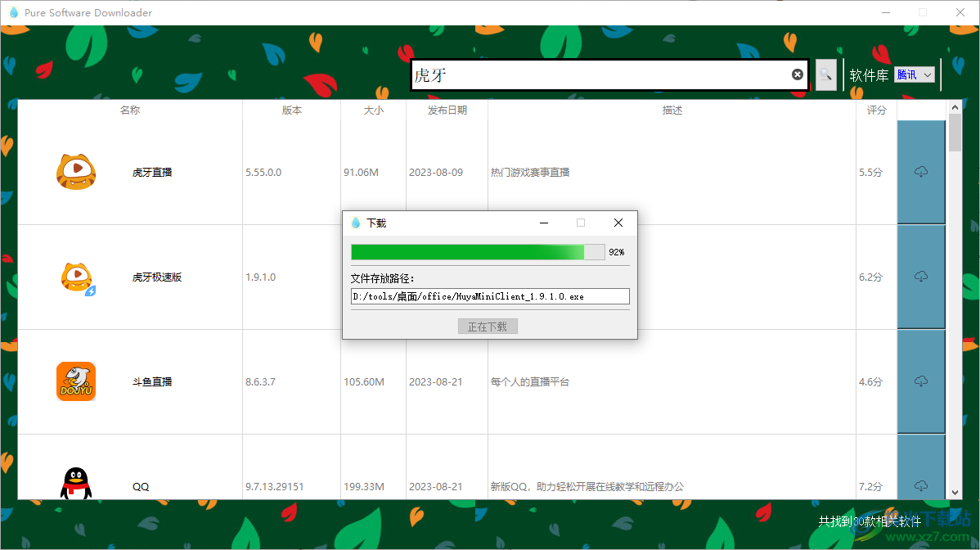The image size is (980, 550).
Task: Click the 评分 column header
Action: pos(877,110)
